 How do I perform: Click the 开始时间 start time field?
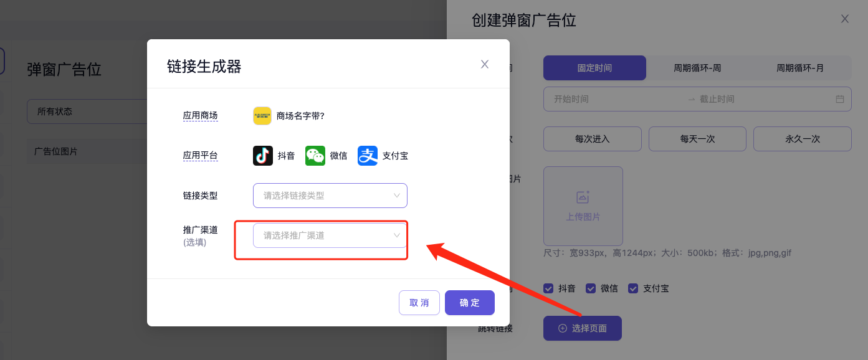click(x=611, y=99)
